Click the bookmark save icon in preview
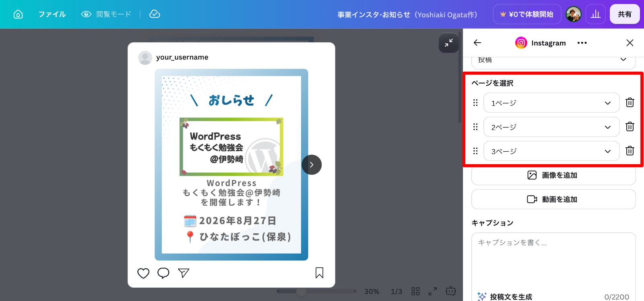The height and width of the screenshot is (301, 644). pos(320,273)
